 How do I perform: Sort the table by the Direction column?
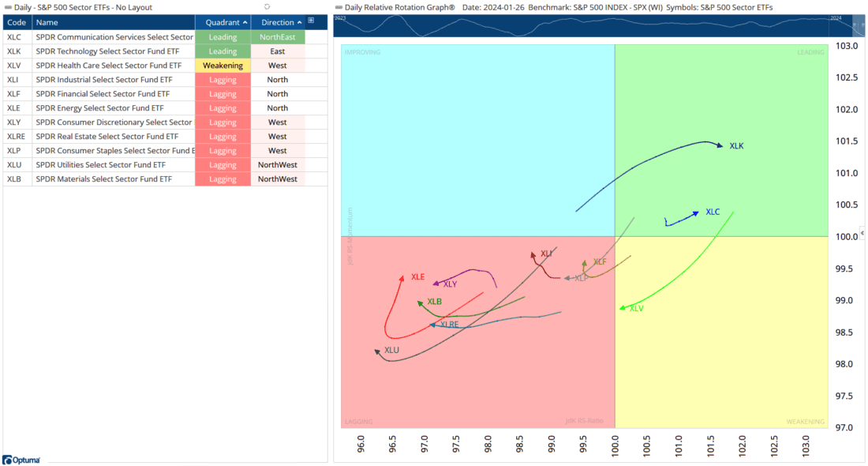280,21
